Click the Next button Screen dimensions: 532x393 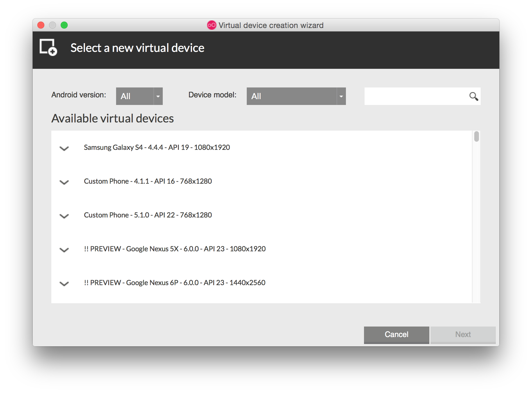click(463, 335)
